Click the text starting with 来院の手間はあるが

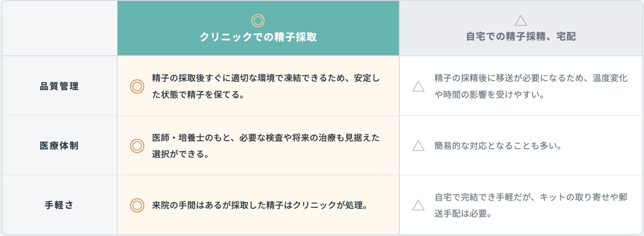[x=260, y=205]
